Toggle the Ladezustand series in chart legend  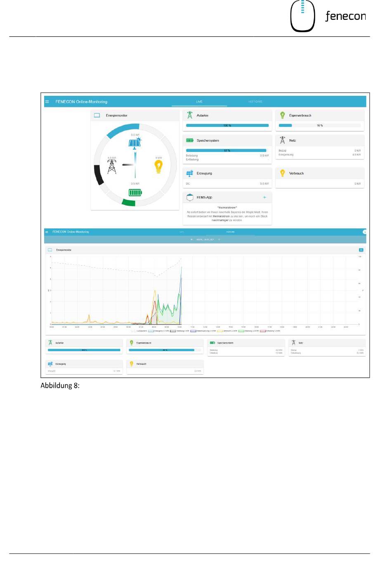(139, 331)
